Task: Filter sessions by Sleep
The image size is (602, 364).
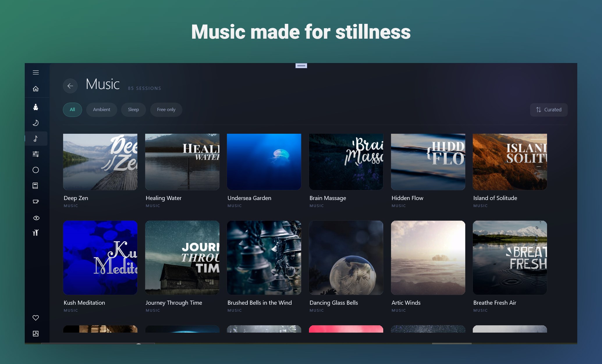Action: (x=133, y=110)
